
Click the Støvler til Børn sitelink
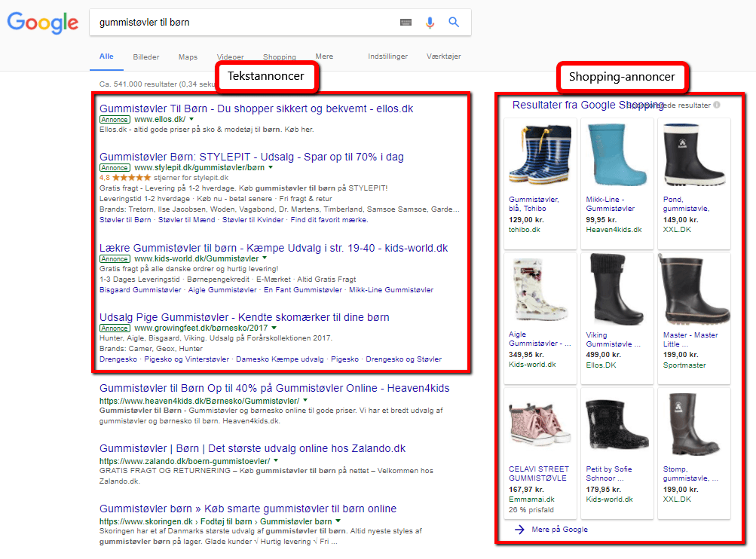coord(125,220)
